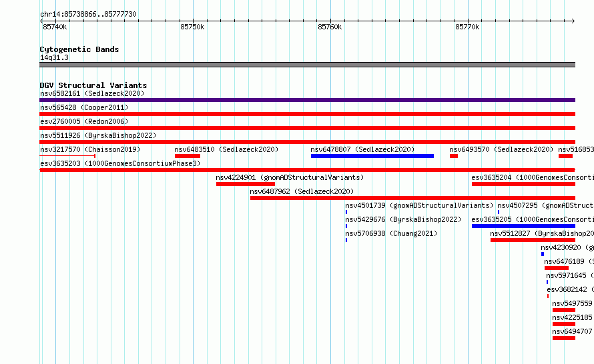Image resolution: width=594 pixels, height=364 pixels.
Task: Click the esv2760005 (Redon2006) variant bar
Action: (x=307, y=128)
